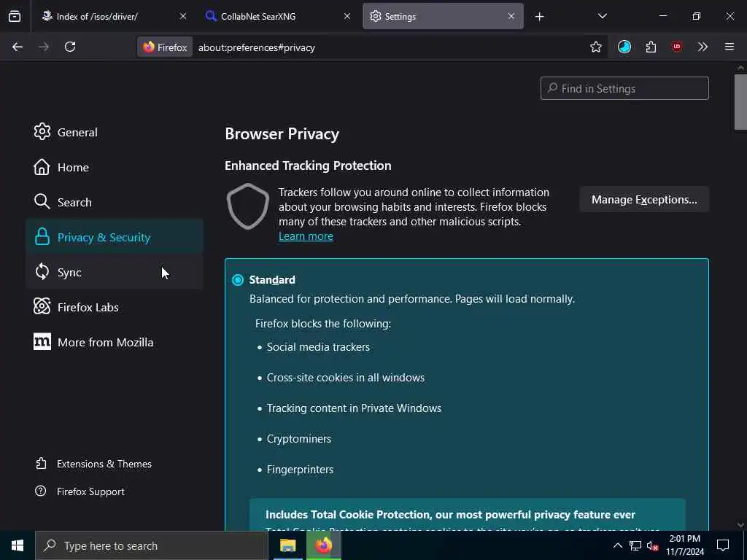The height and width of the screenshot is (560, 747).
Task: Open a new tab with plus button
Action: 539,17
